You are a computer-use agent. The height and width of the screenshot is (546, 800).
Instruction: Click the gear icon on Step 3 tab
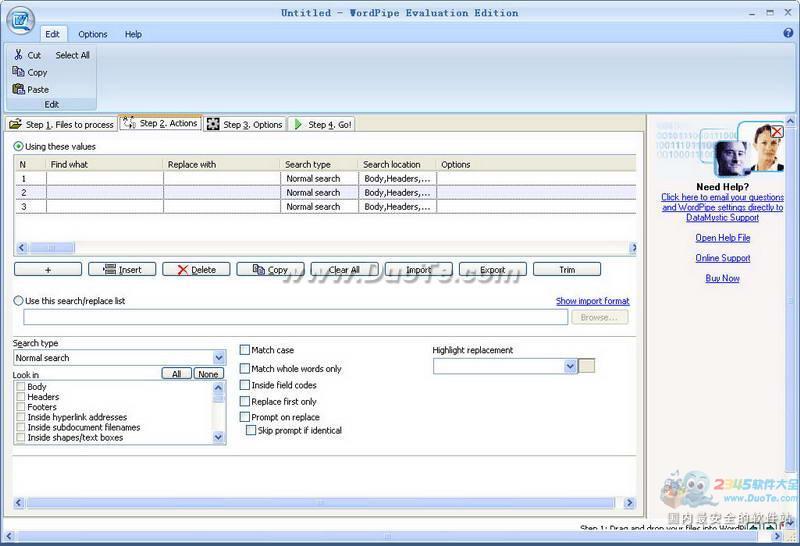[213, 124]
